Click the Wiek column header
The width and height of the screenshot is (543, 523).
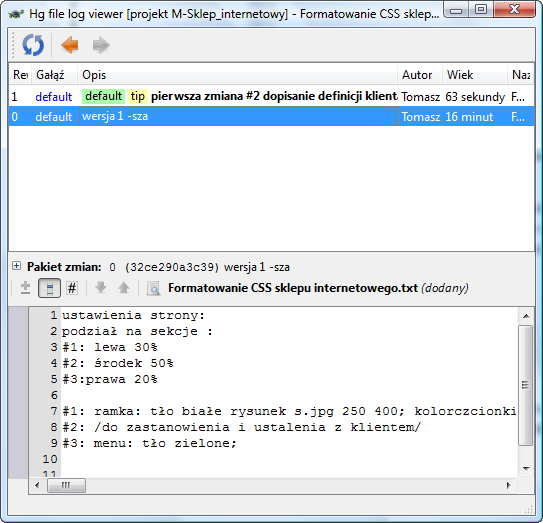(475, 75)
